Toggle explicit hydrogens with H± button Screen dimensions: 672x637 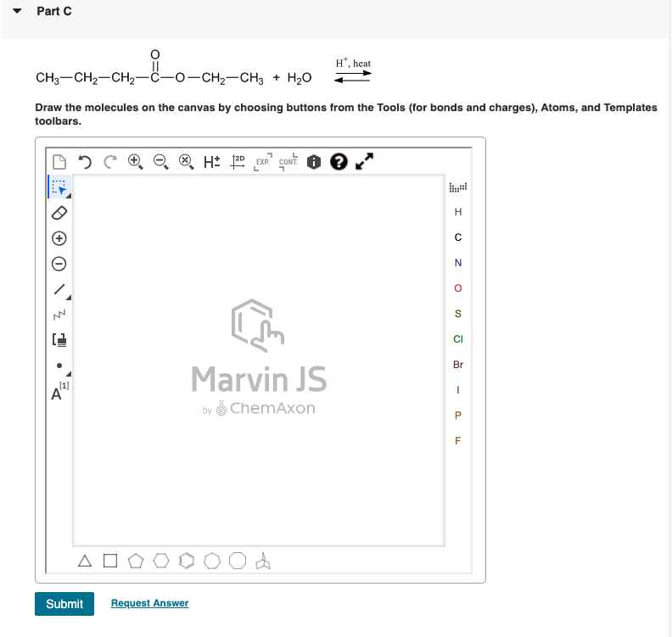[x=212, y=162]
